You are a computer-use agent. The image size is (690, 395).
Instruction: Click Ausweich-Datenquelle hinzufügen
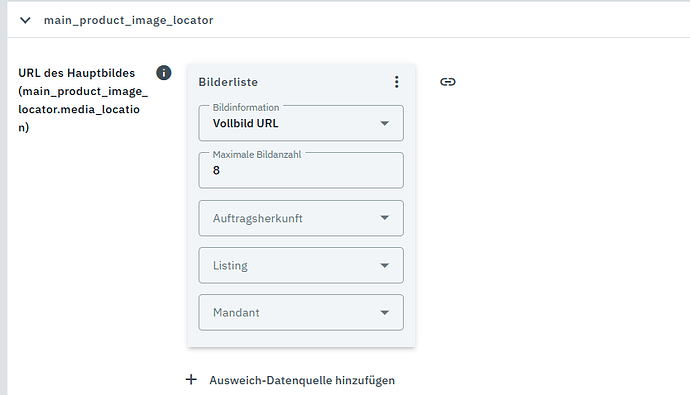tap(302, 380)
